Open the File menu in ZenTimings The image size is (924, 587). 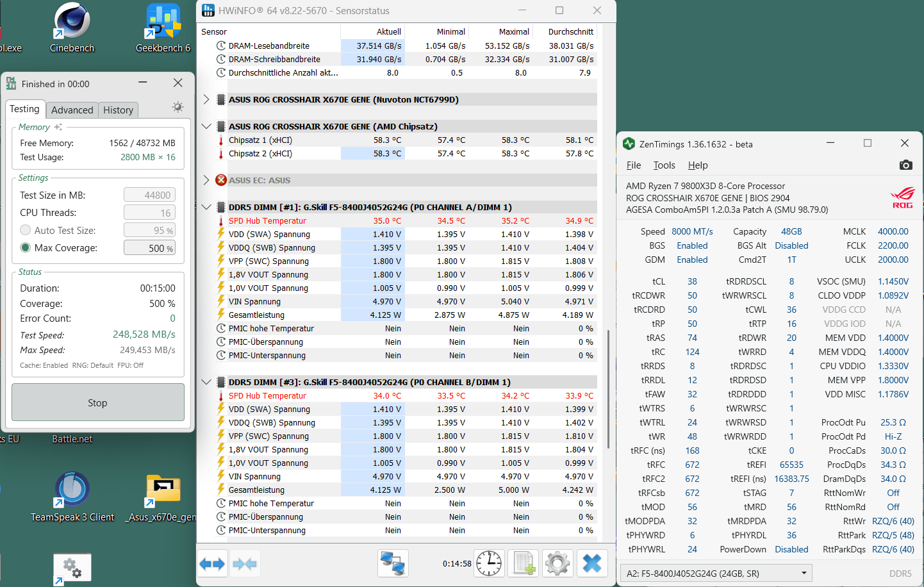point(634,165)
